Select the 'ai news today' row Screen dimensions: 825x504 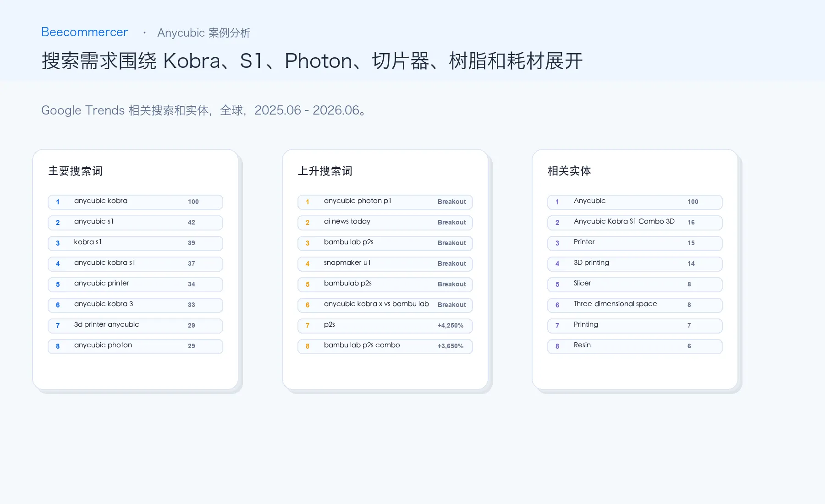tap(385, 223)
